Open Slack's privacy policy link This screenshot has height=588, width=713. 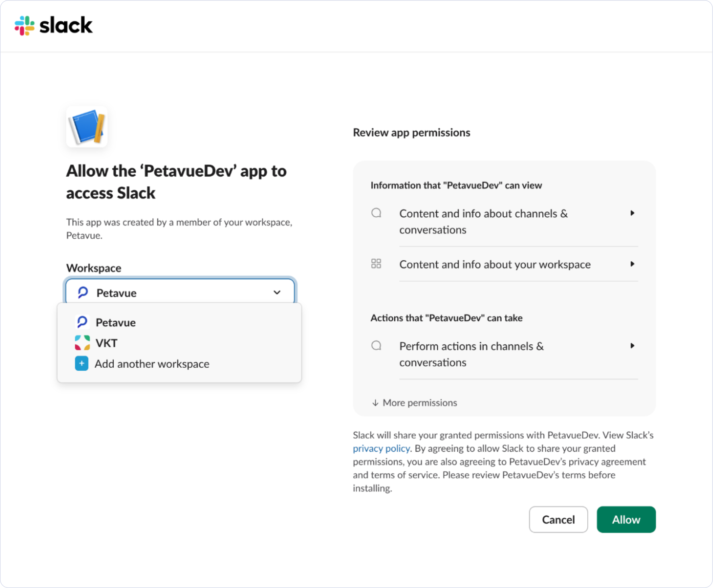pos(382,448)
